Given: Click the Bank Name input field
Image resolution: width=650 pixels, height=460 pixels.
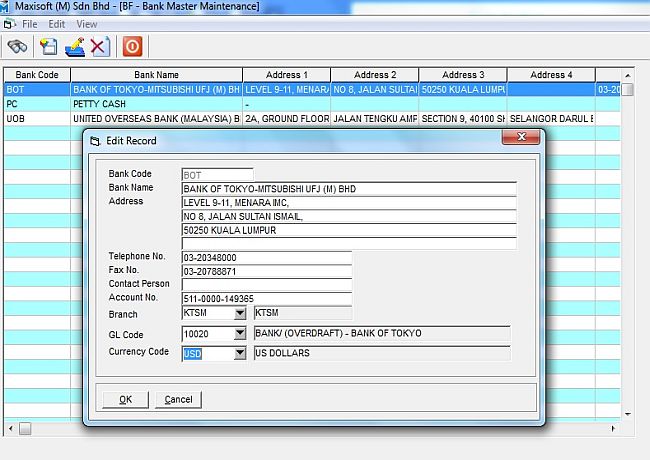Looking at the screenshot, I should pyautogui.click(x=348, y=188).
